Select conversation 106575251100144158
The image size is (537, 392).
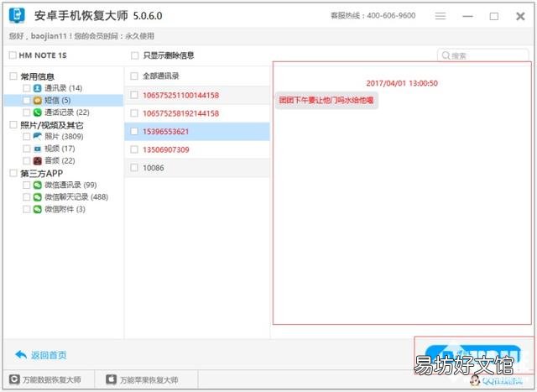[197, 95]
